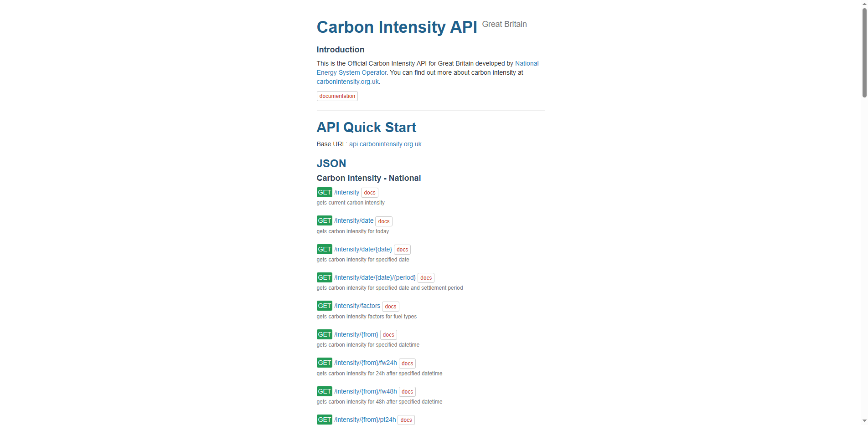Select the /intensity/date endpoint link
The height and width of the screenshot is (425, 868).
(x=354, y=220)
